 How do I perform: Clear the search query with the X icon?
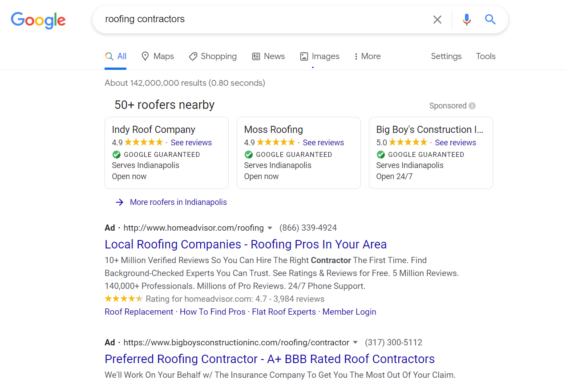pos(437,19)
